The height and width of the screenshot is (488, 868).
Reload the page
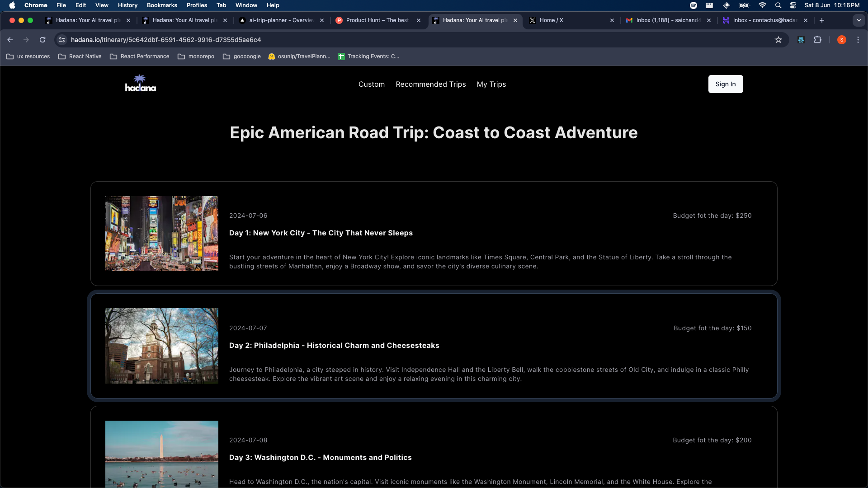42,40
